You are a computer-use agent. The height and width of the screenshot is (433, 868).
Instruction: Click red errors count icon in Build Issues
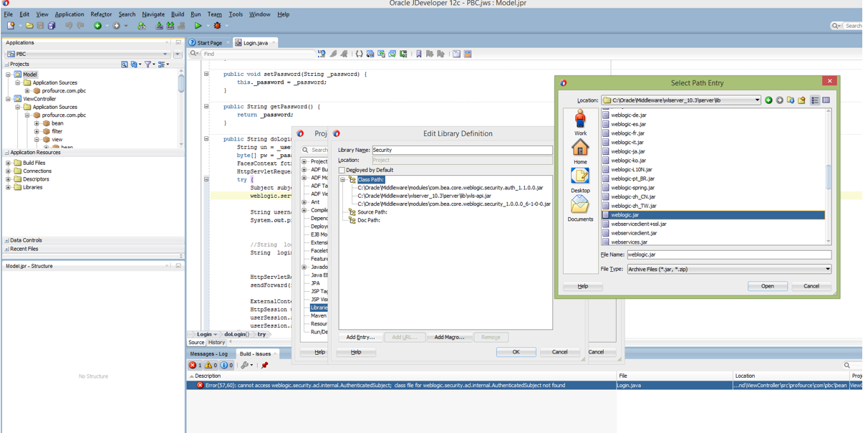coord(194,366)
